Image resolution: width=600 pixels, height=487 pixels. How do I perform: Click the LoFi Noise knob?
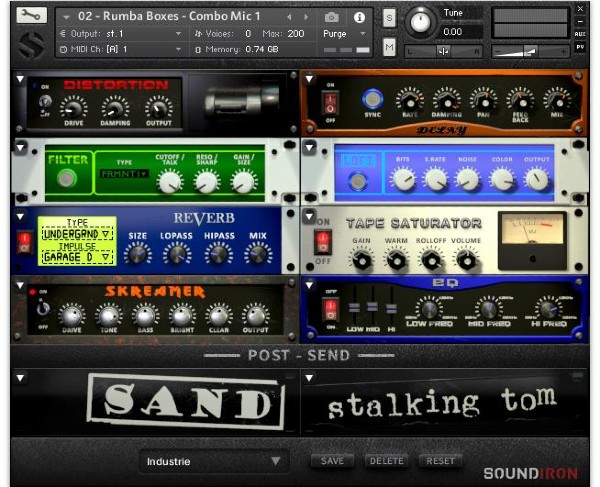coord(468,179)
